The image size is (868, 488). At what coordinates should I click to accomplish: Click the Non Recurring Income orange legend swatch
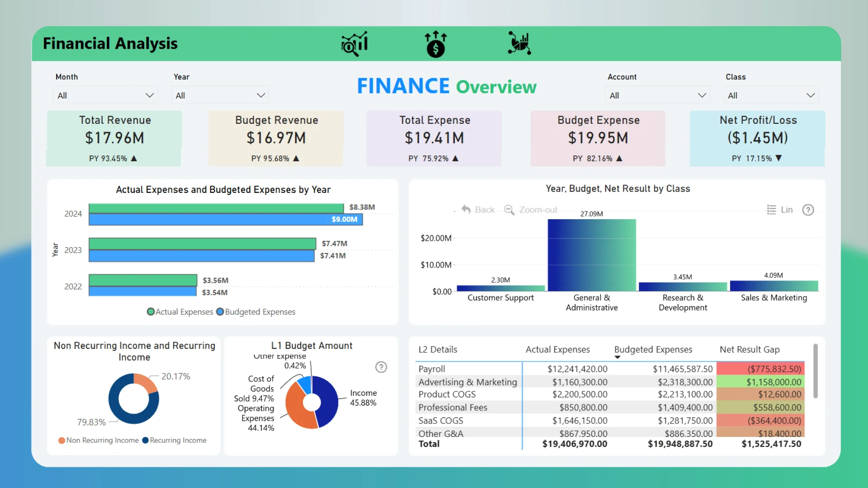coord(61,440)
